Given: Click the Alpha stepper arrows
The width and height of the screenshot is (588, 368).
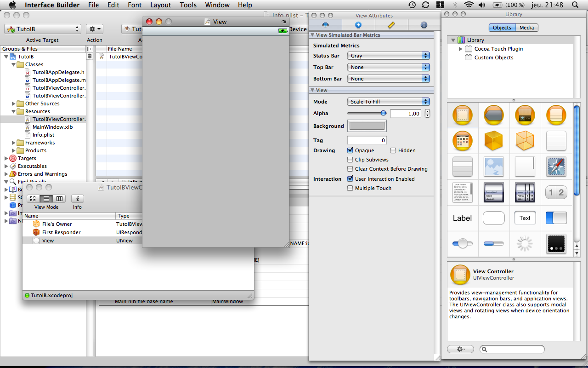Looking at the screenshot, I should coord(428,113).
